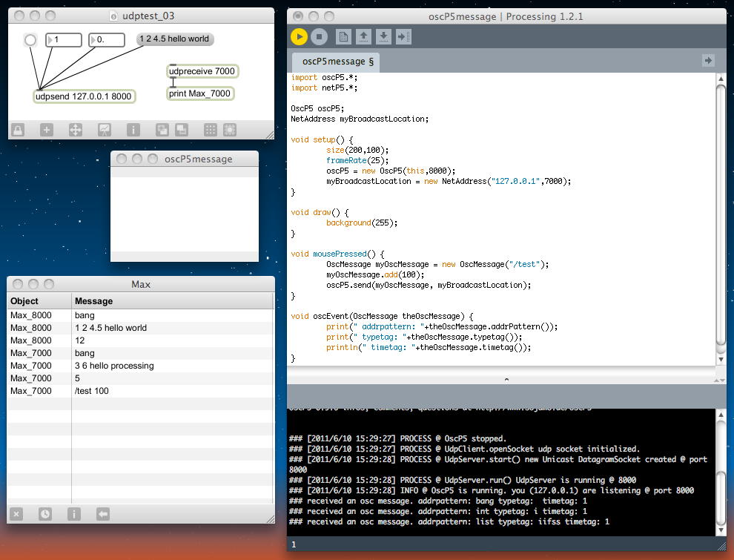Click the Open sketch up-arrow icon

363,36
